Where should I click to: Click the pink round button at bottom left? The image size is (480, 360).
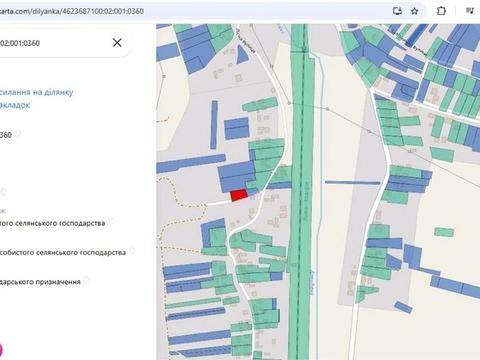[1, 351]
